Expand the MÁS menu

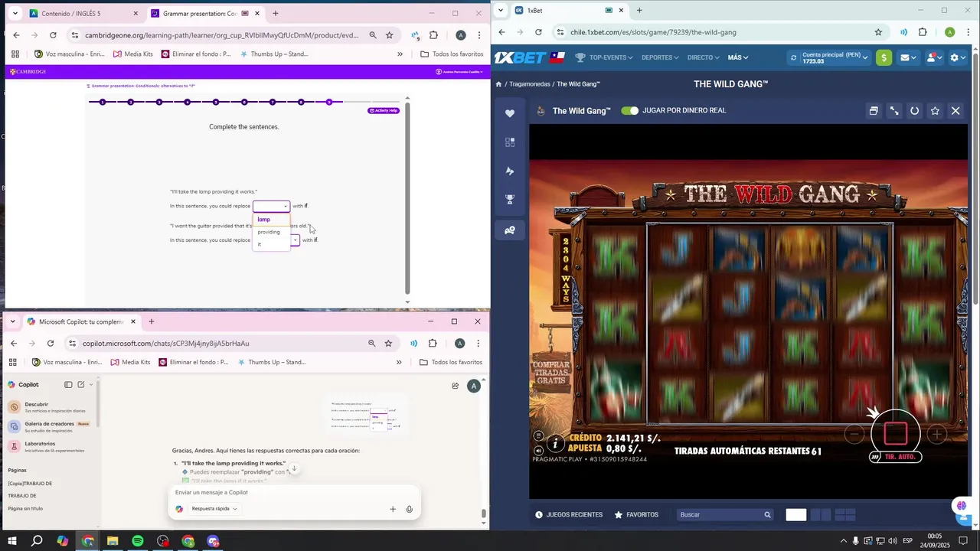[x=737, y=57]
